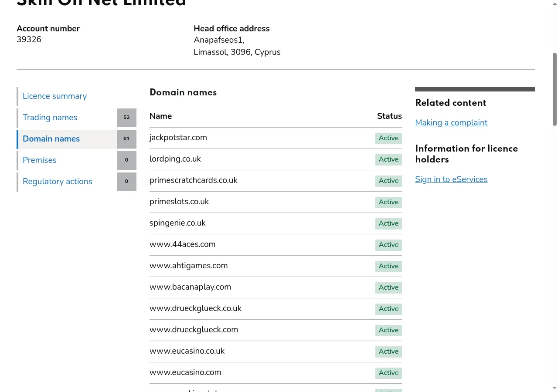Click the page vertical scrollbar thumb

[x=555, y=89]
